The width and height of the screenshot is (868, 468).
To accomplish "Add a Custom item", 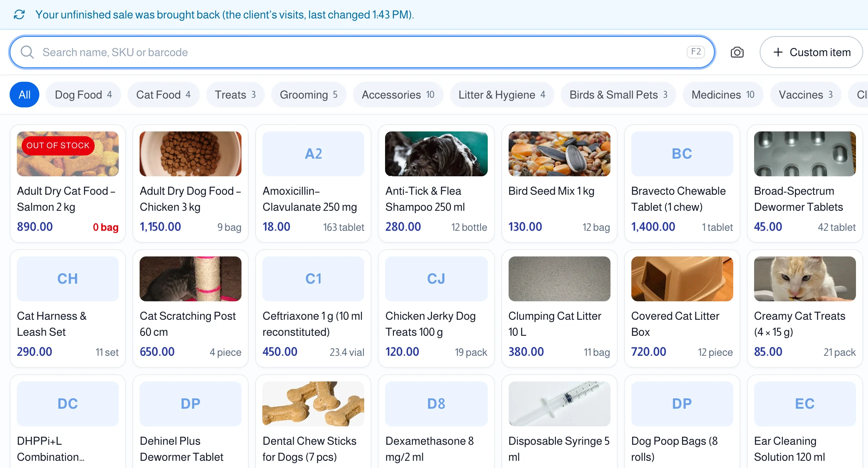I will 811,52.
